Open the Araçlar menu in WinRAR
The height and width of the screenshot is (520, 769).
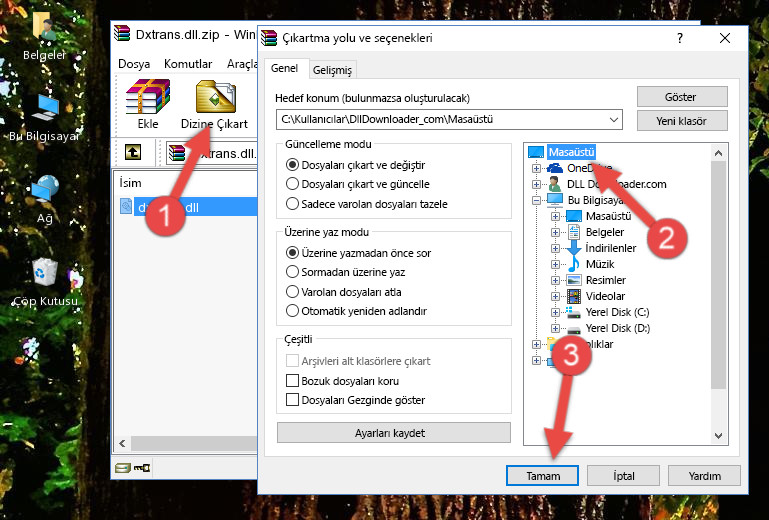click(241, 64)
